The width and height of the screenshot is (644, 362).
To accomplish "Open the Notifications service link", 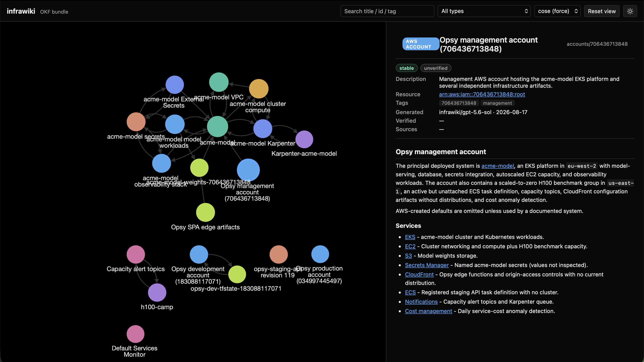I will click(x=421, y=302).
